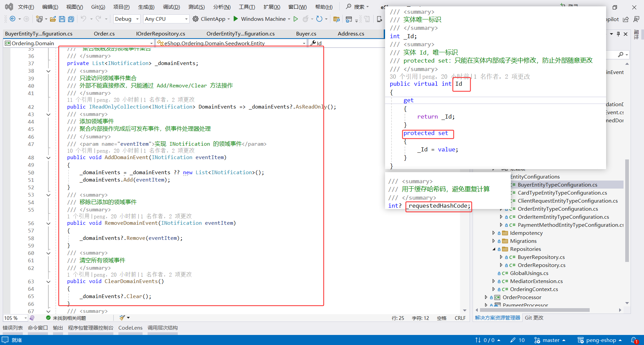Start without debugging (hollow play icon)
This screenshot has height=345, width=644.
296,19
